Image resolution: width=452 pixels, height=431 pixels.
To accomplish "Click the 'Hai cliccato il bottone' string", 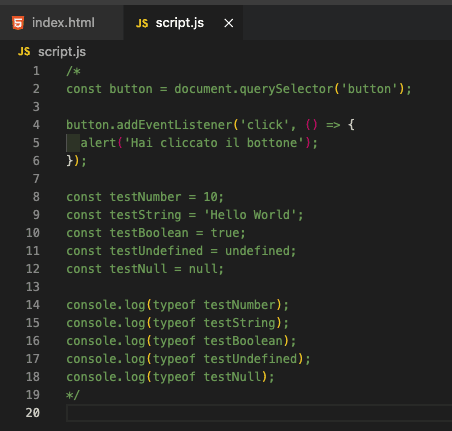I will click(x=214, y=143).
